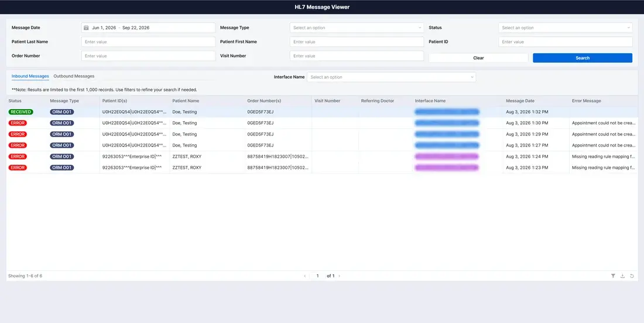Focus the Patient First Name field
644x323 pixels.
(x=357, y=42)
